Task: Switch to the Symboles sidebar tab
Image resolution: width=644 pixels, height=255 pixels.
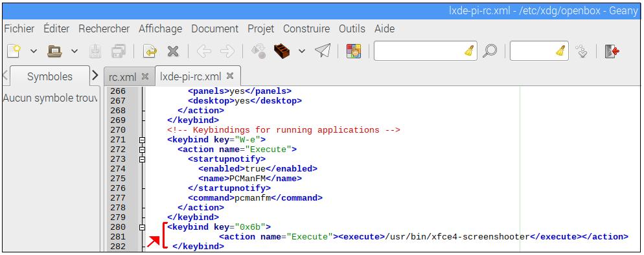Action: pos(50,76)
